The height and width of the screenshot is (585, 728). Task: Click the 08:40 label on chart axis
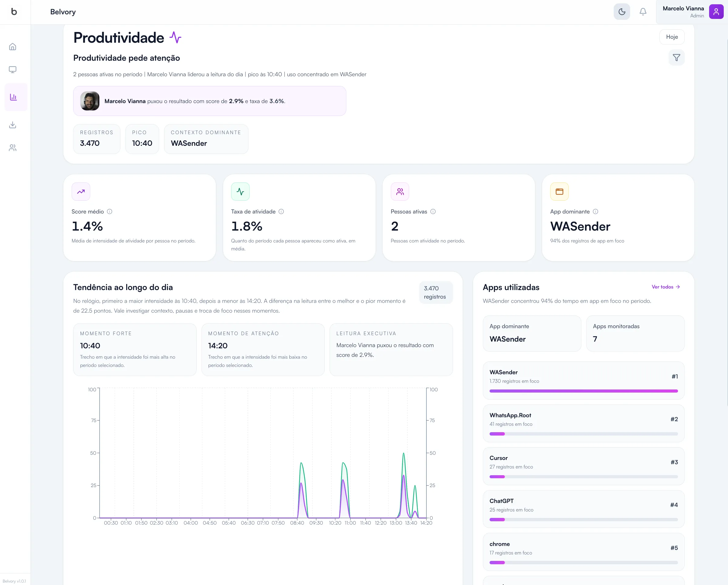coord(297,523)
